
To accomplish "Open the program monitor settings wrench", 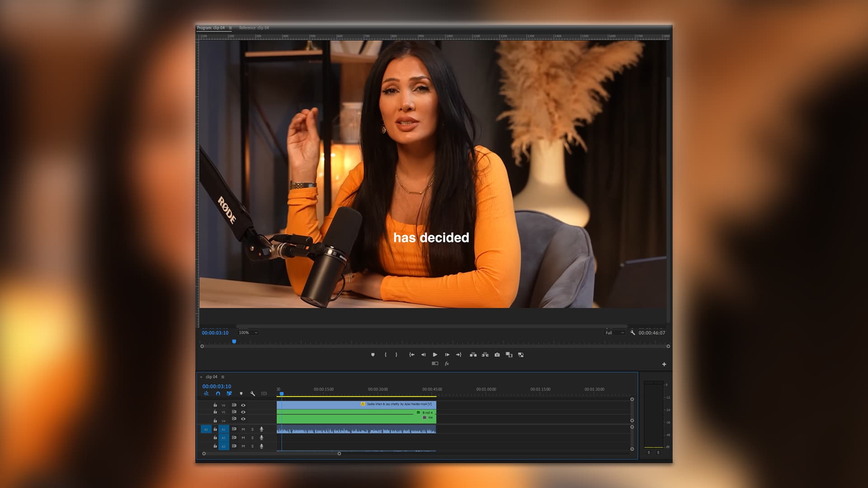I will pos(632,333).
